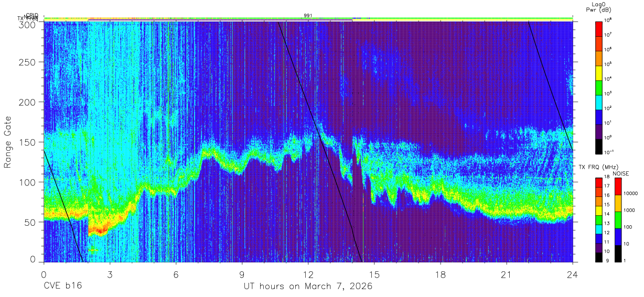The width and height of the screenshot is (644, 297).
Task: Click the cyan segment of Lag0 Pwr colorbar
Action: pos(599,101)
